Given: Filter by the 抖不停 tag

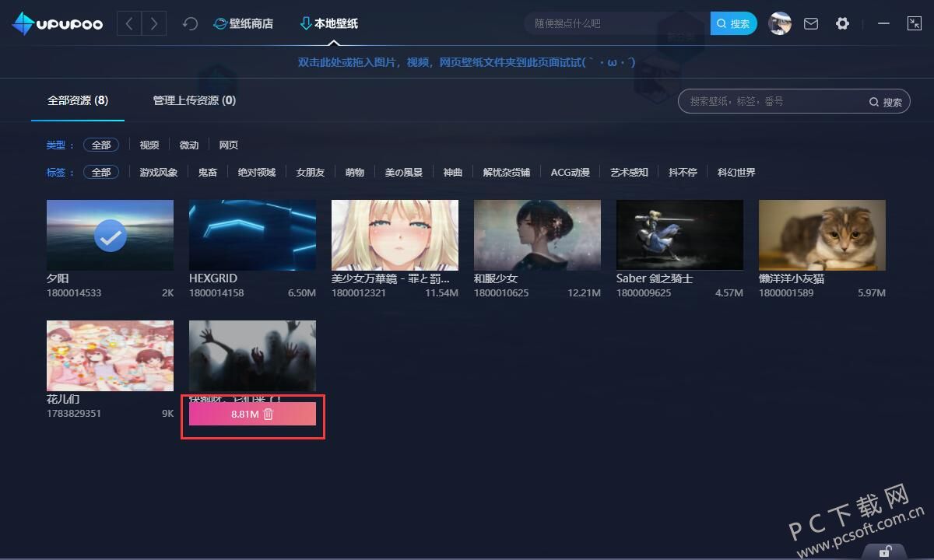Looking at the screenshot, I should pyautogui.click(x=683, y=172).
